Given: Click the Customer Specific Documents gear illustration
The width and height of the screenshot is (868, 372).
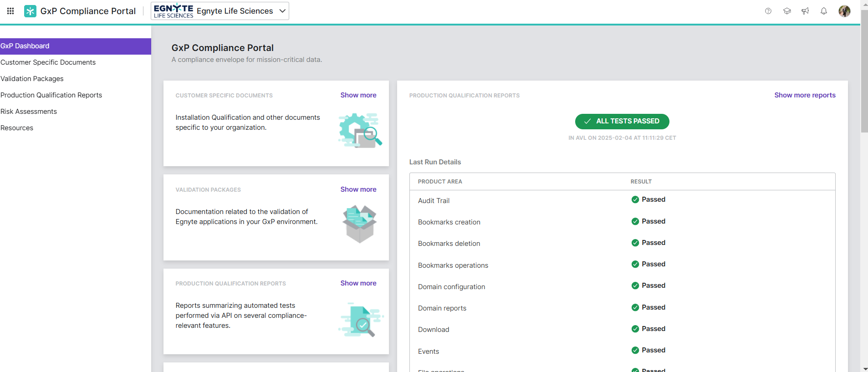Looking at the screenshot, I should (360, 130).
